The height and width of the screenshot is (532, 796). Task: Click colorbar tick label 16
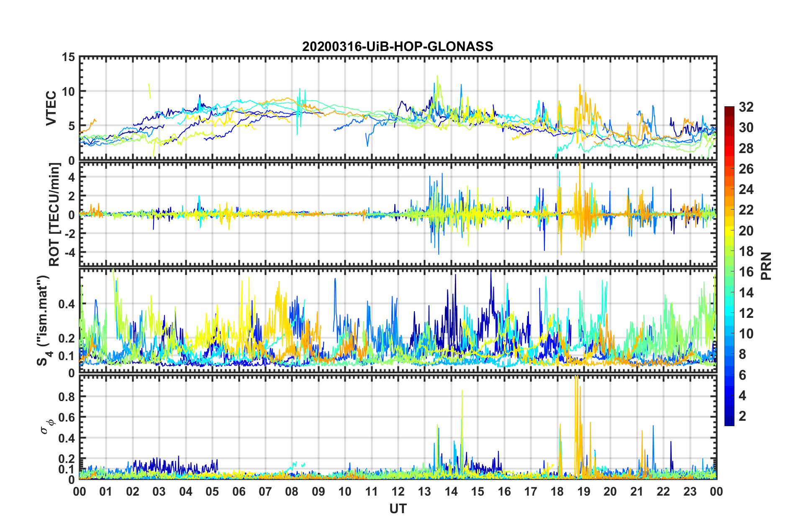pos(746,272)
